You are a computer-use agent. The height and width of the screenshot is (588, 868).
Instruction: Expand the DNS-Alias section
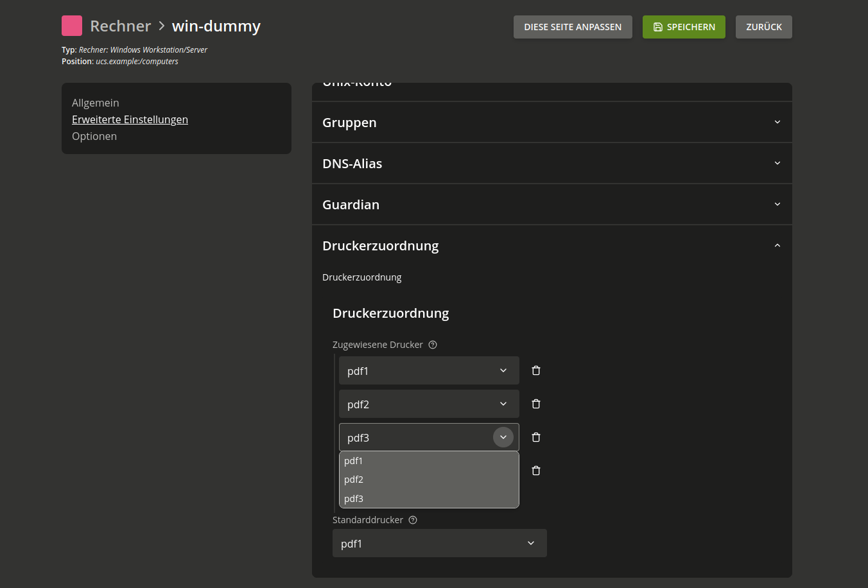click(x=551, y=163)
